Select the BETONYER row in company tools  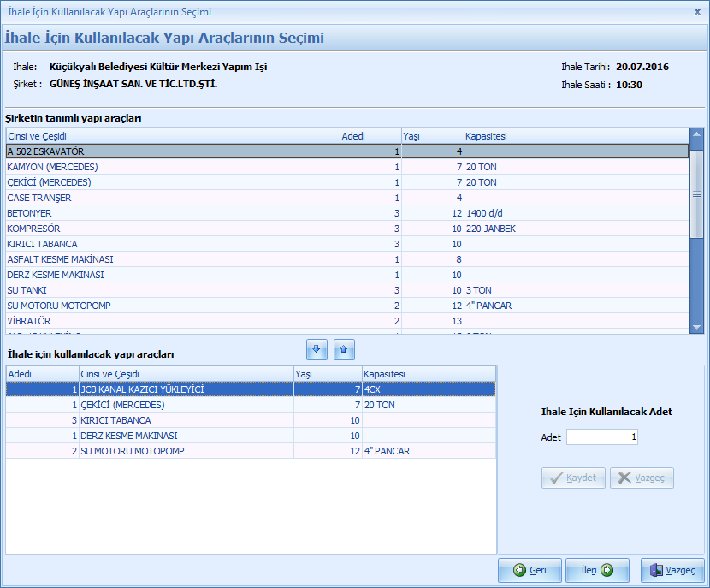171,213
